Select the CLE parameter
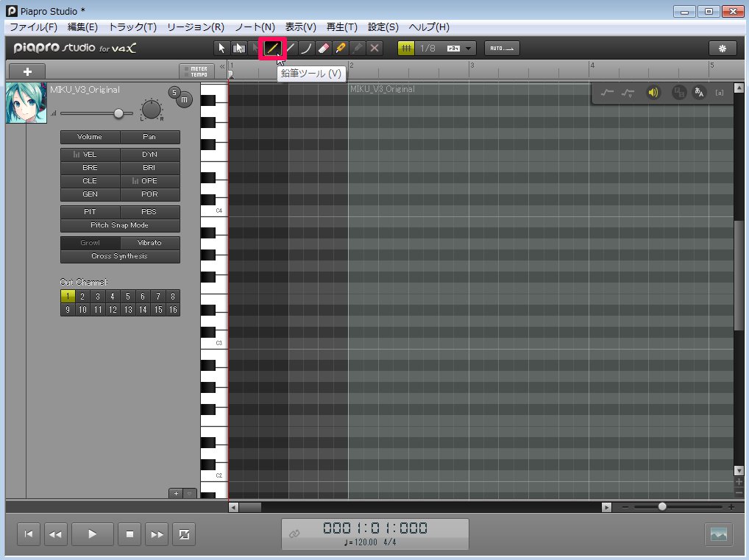Viewport: 749px width, 560px height. [x=90, y=181]
